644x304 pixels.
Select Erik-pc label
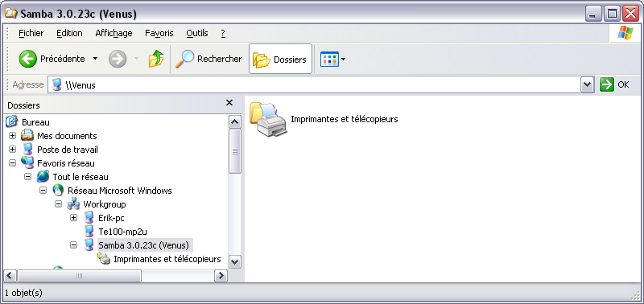click(111, 218)
